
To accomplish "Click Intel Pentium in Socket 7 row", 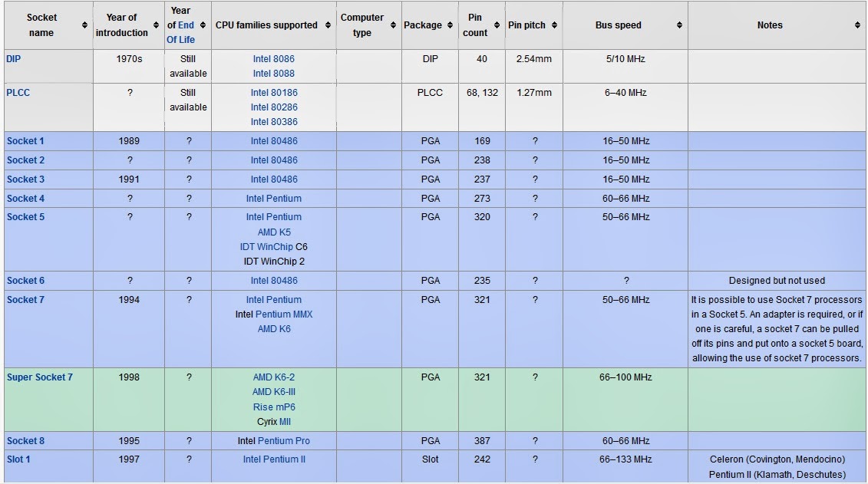I will (274, 299).
